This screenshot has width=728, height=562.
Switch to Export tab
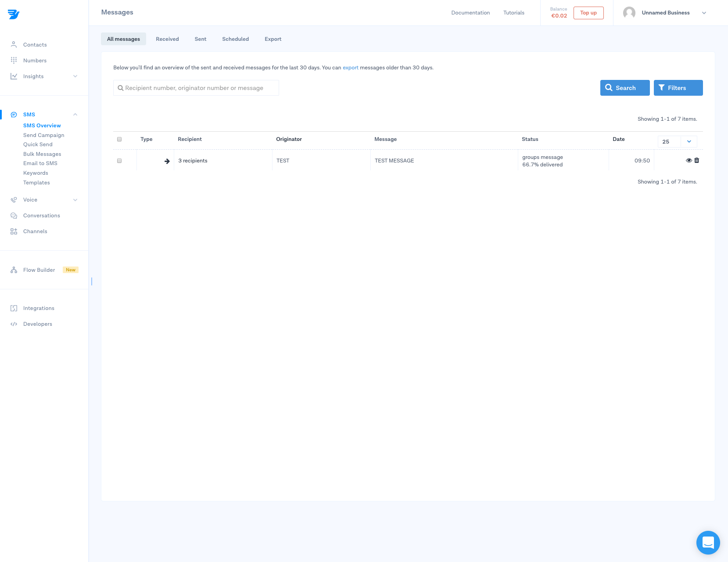click(x=273, y=39)
